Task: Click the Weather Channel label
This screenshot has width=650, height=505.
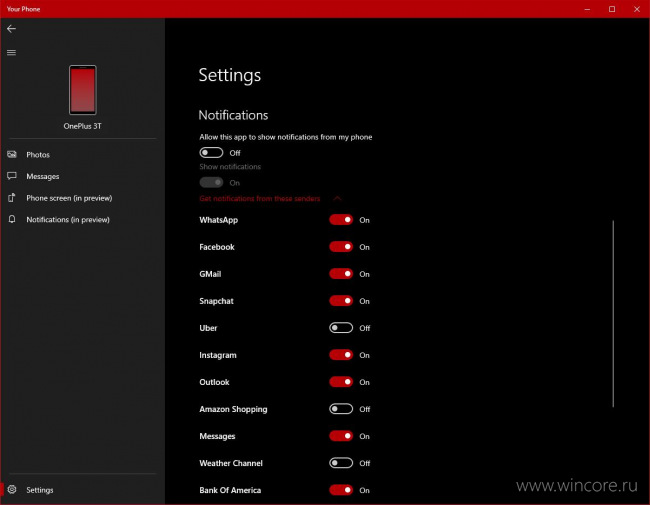Action: tap(231, 463)
